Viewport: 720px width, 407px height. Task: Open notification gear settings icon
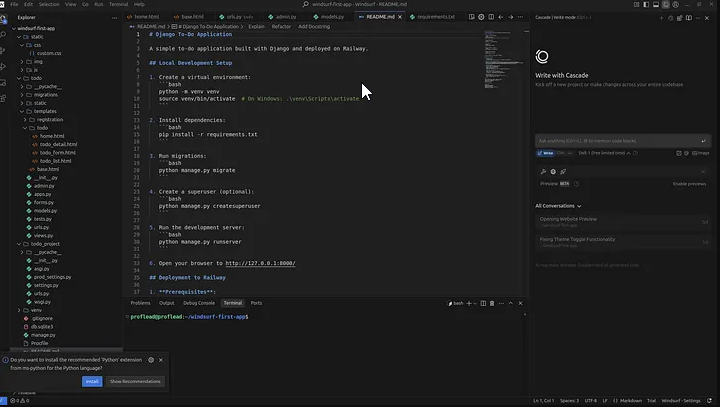pyautogui.click(x=151, y=360)
